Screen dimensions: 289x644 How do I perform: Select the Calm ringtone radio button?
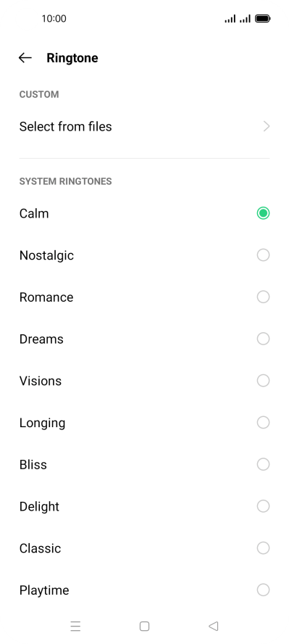pos(263,213)
